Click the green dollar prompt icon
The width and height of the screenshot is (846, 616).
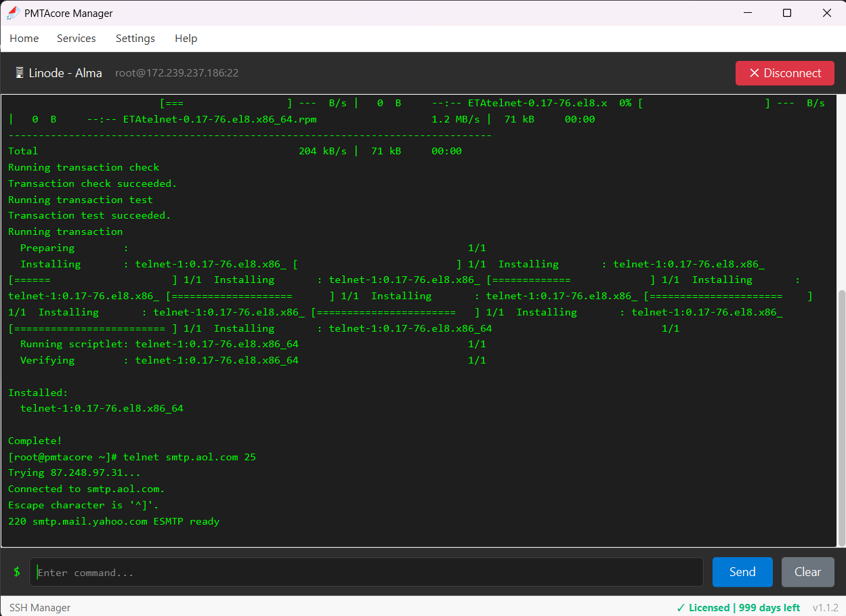point(16,572)
